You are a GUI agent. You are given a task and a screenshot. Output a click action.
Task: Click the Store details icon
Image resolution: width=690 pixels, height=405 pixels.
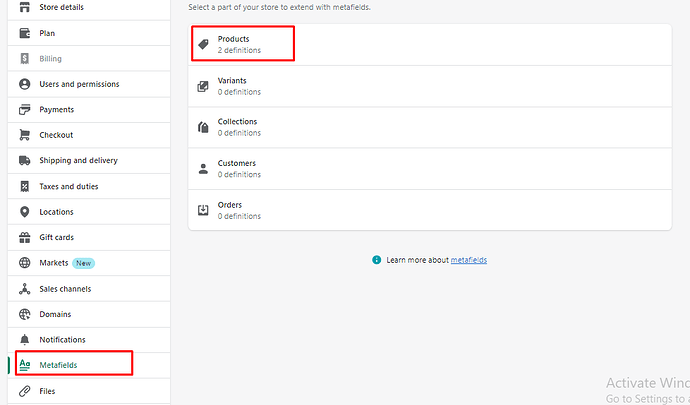25,8
